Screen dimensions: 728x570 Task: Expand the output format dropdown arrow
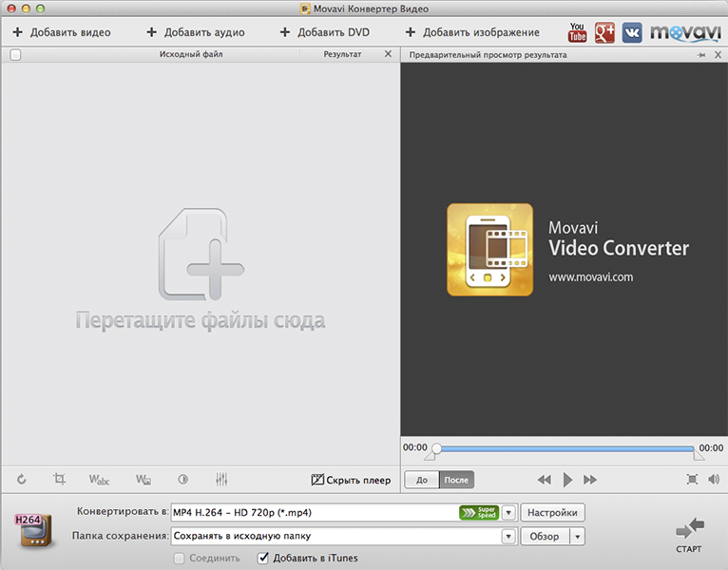point(508,513)
